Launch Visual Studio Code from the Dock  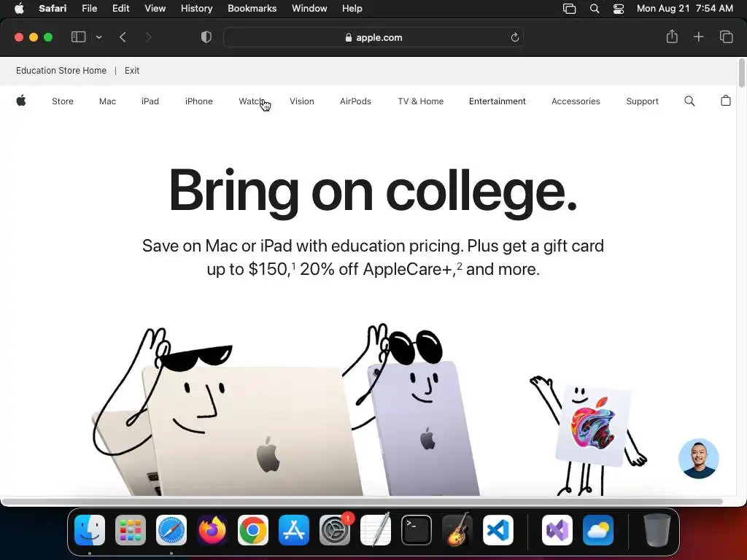(x=498, y=530)
